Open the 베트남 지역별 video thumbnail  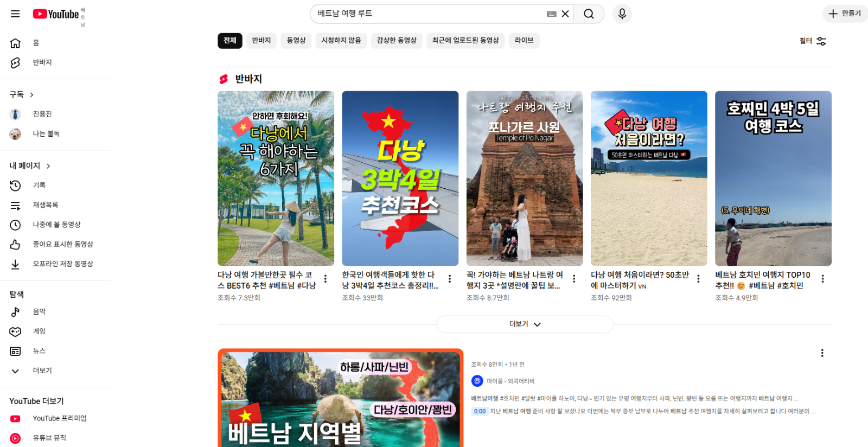coord(341,398)
